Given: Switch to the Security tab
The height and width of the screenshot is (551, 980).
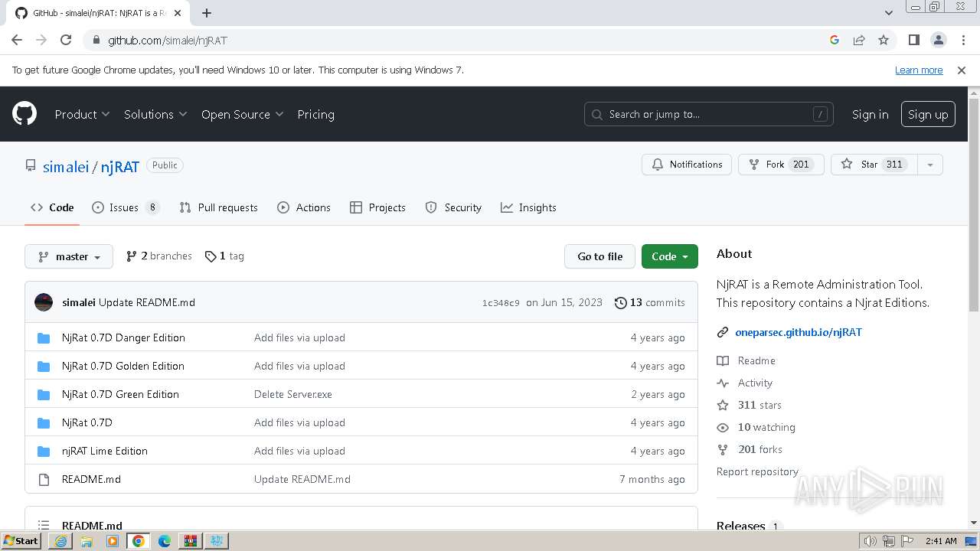Looking at the screenshot, I should 453,207.
